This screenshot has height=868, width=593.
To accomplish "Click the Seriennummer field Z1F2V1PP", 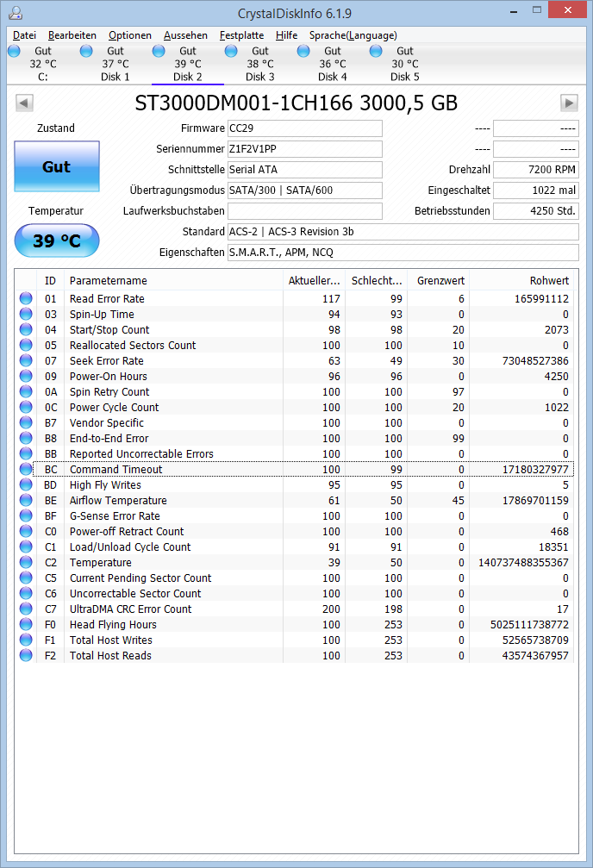I will (305, 149).
